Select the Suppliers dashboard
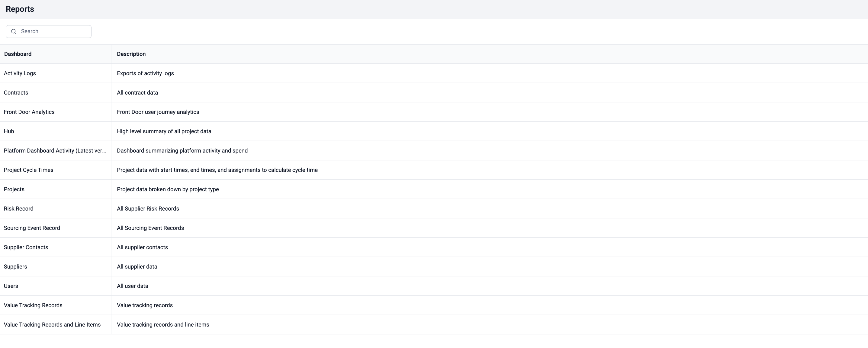 pyautogui.click(x=15, y=267)
